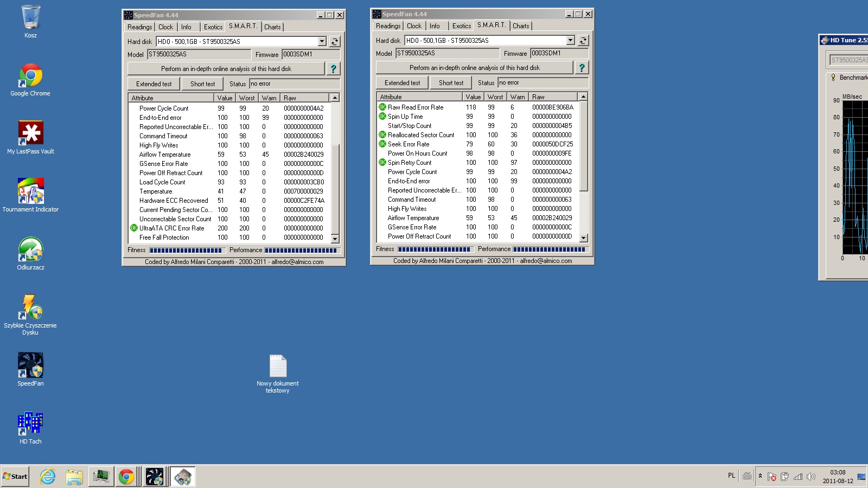
Task: Select S.M.A.R.T. tab in right SpeedFan window
Action: pyautogui.click(x=492, y=25)
